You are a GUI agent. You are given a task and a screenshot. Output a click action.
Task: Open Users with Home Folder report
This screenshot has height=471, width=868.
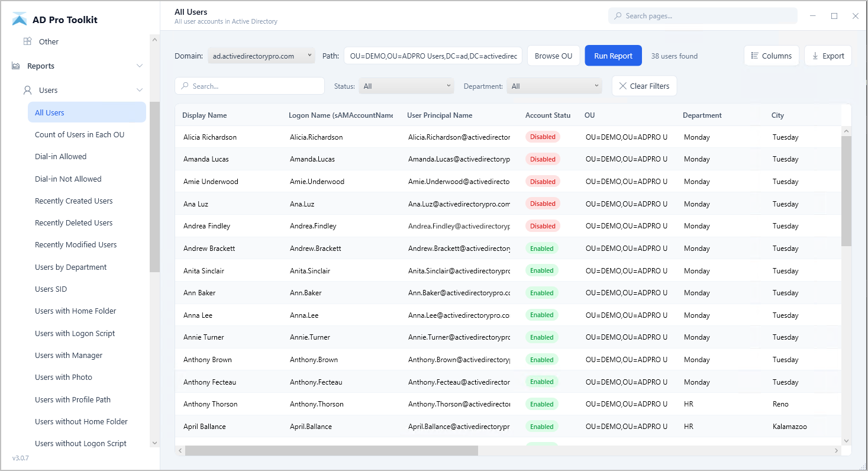pos(75,311)
